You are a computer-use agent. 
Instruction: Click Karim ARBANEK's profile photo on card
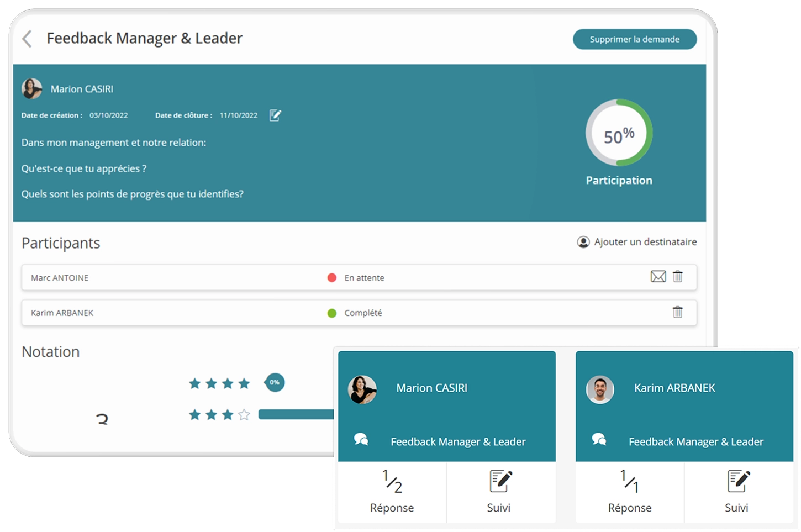tap(600, 389)
